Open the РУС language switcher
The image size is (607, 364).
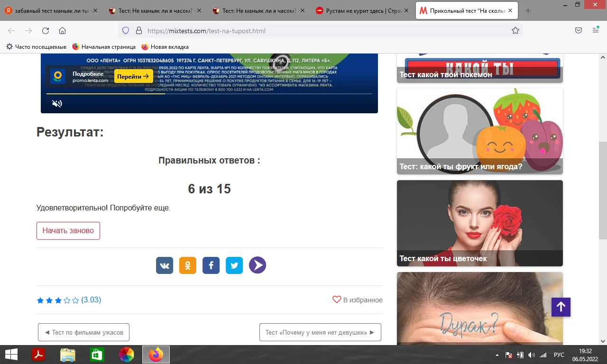tap(559, 354)
